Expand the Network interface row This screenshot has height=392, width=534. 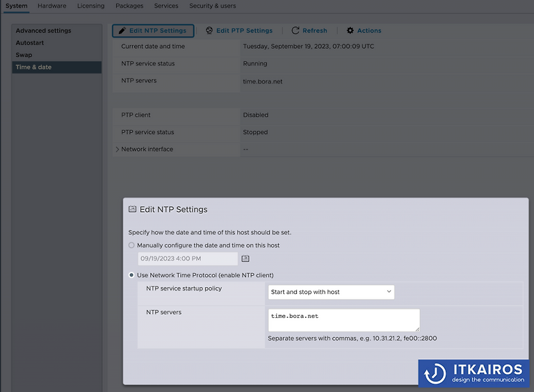click(117, 149)
